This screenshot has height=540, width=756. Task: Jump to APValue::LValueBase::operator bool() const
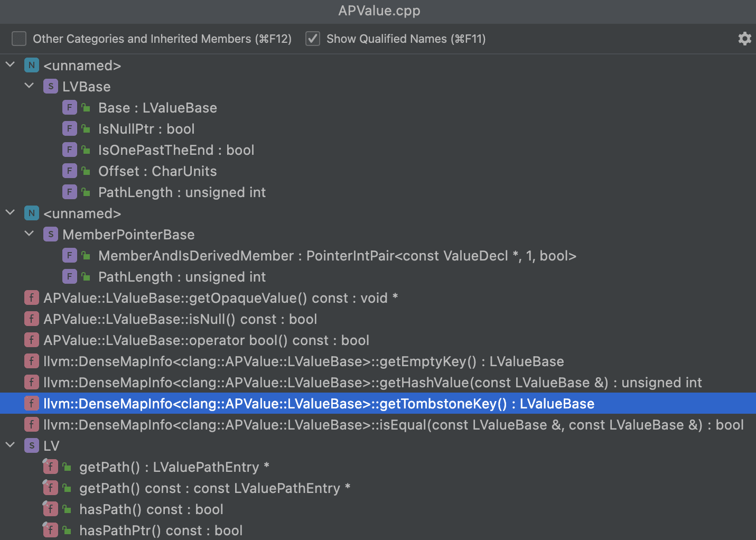pos(378,340)
